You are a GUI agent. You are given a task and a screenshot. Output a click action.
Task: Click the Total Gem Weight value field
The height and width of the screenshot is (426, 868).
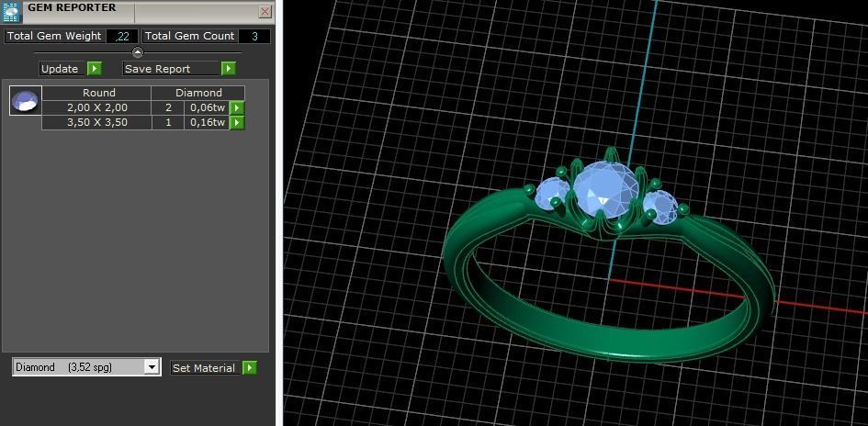(x=122, y=37)
